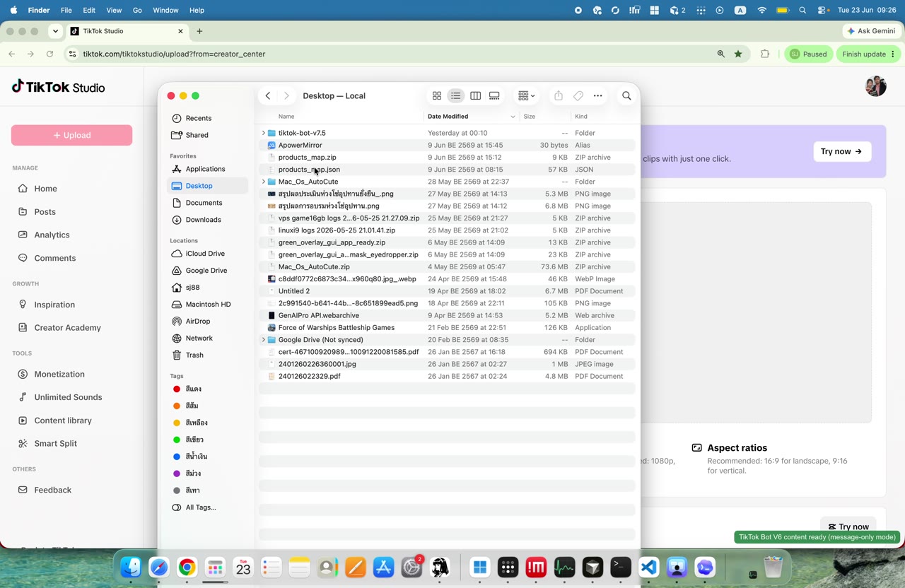
Task: Expand the tiktok-bot-v7.5 folder
Action: pos(264,133)
